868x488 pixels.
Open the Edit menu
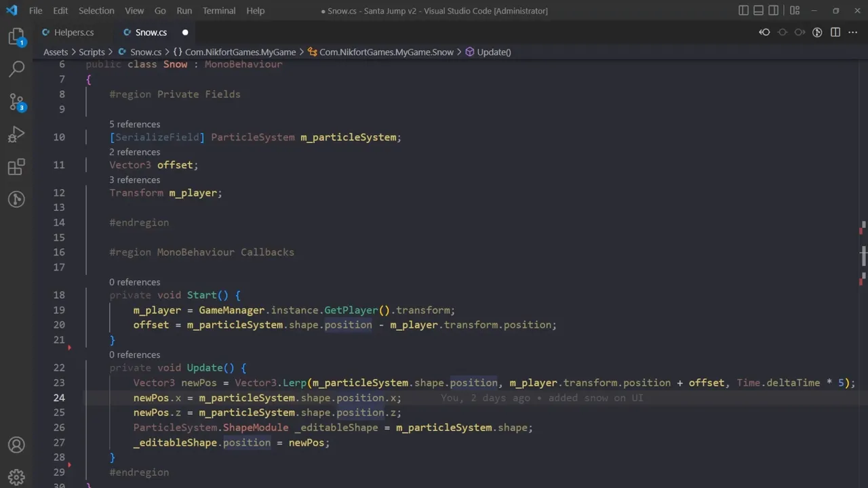click(x=60, y=11)
